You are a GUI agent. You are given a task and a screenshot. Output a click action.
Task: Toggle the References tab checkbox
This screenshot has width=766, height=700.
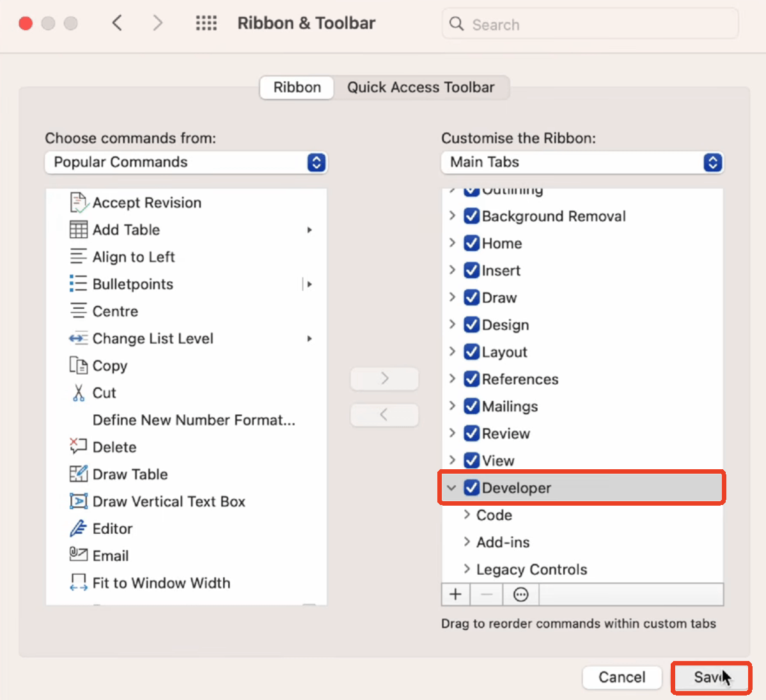[471, 378]
